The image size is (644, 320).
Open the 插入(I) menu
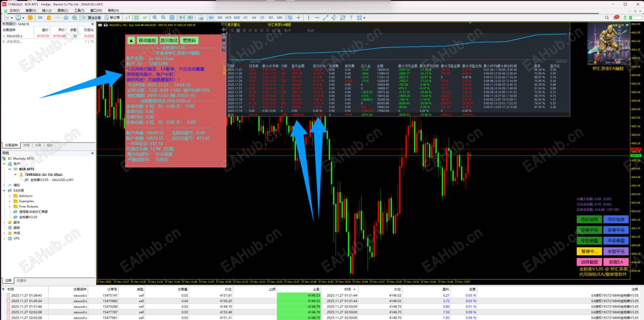pyautogui.click(x=47, y=10)
